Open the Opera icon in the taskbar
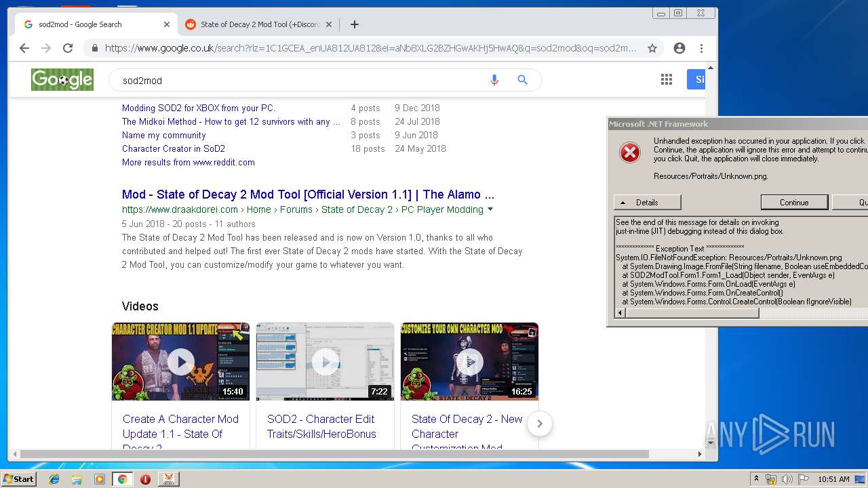868x488 pixels. pyautogui.click(x=145, y=479)
